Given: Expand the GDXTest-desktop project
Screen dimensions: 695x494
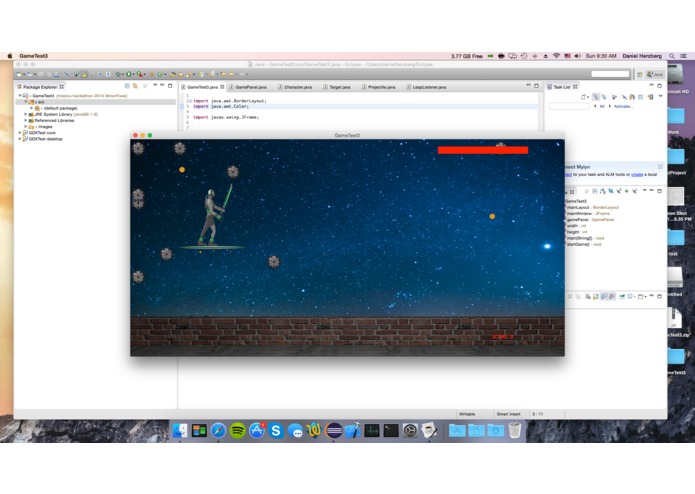Looking at the screenshot, I should tap(20, 139).
